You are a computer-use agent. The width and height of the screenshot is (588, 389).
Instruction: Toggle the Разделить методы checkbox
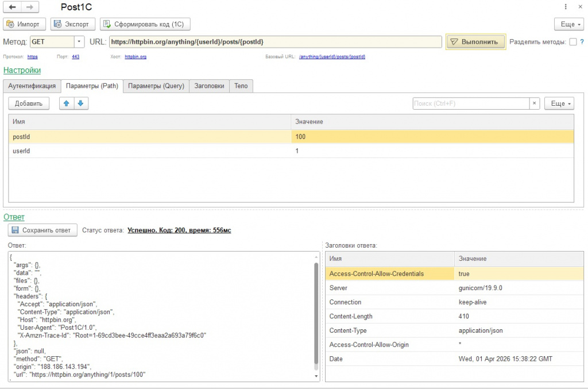point(572,41)
